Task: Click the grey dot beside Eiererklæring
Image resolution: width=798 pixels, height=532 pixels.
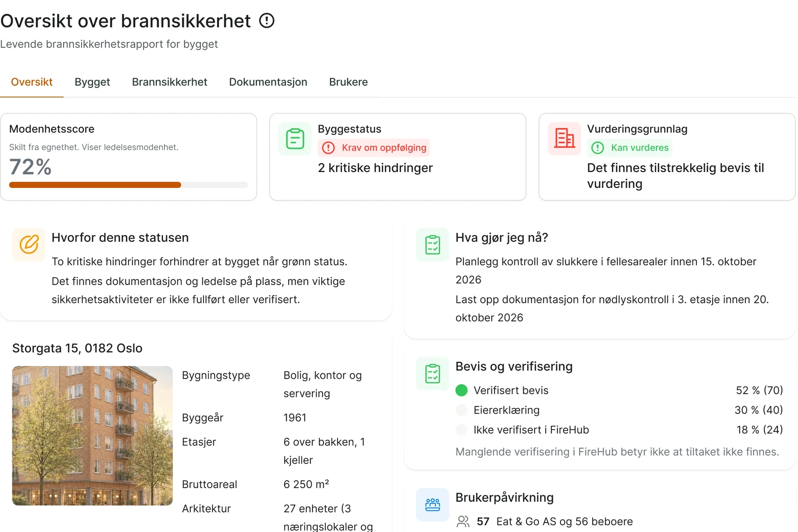Action: click(462, 410)
